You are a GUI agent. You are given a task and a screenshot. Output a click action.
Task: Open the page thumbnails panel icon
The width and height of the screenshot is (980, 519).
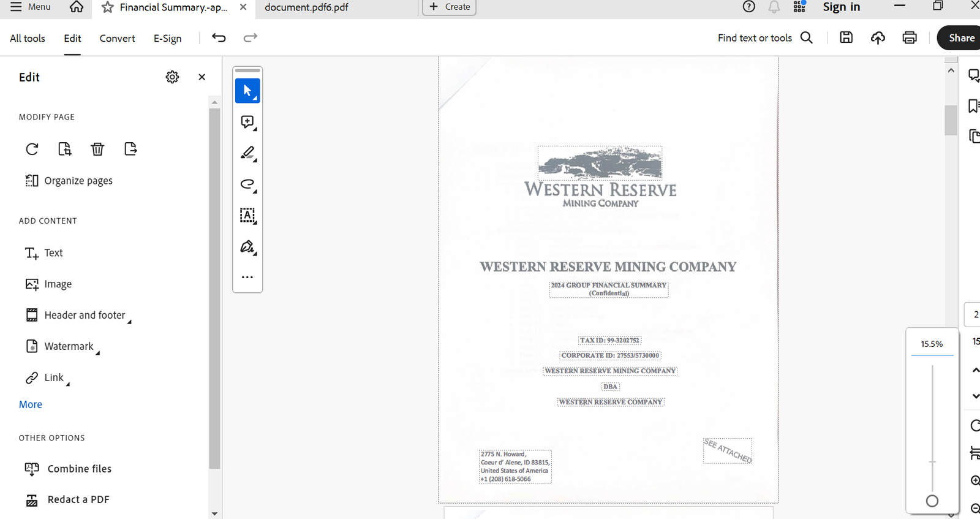[x=973, y=136]
